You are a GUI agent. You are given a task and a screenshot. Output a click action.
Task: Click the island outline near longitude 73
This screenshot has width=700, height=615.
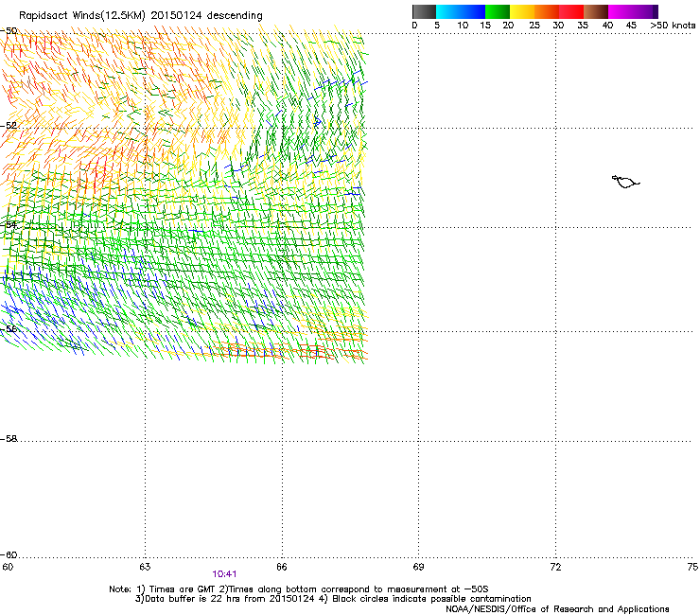click(x=625, y=182)
